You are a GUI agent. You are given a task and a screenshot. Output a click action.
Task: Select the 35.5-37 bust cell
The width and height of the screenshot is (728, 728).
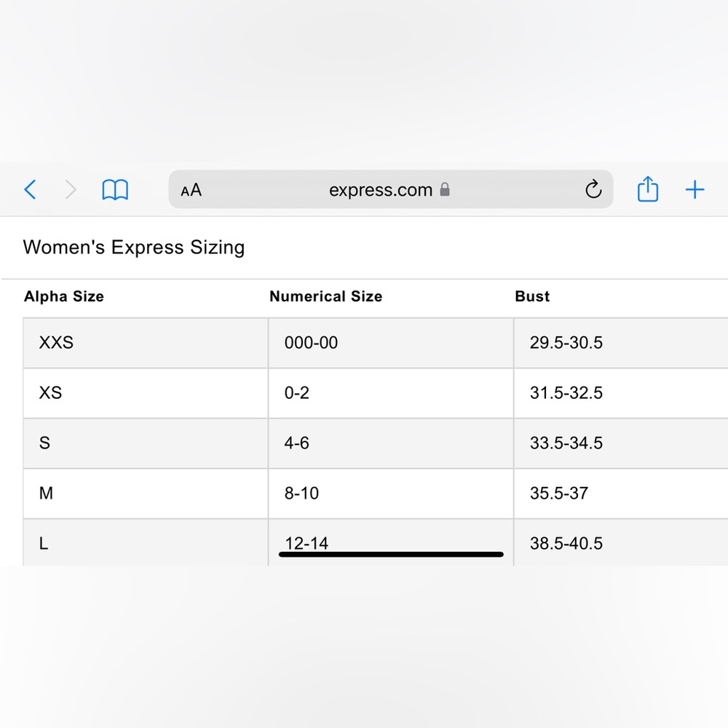click(x=621, y=494)
